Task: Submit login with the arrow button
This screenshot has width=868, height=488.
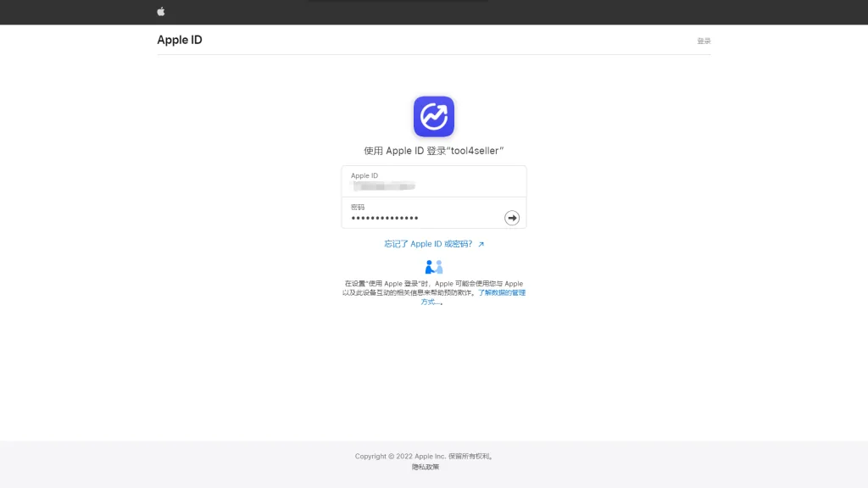Action: click(x=511, y=218)
